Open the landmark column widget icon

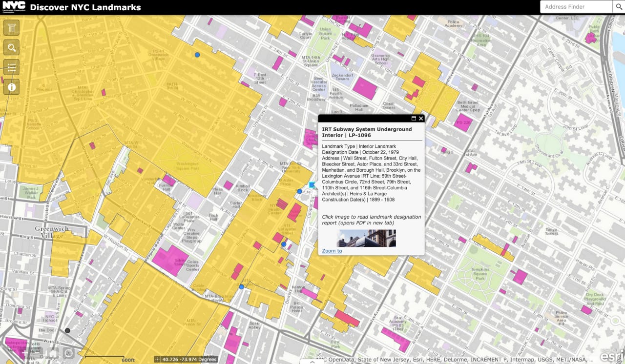[x=11, y=28]
